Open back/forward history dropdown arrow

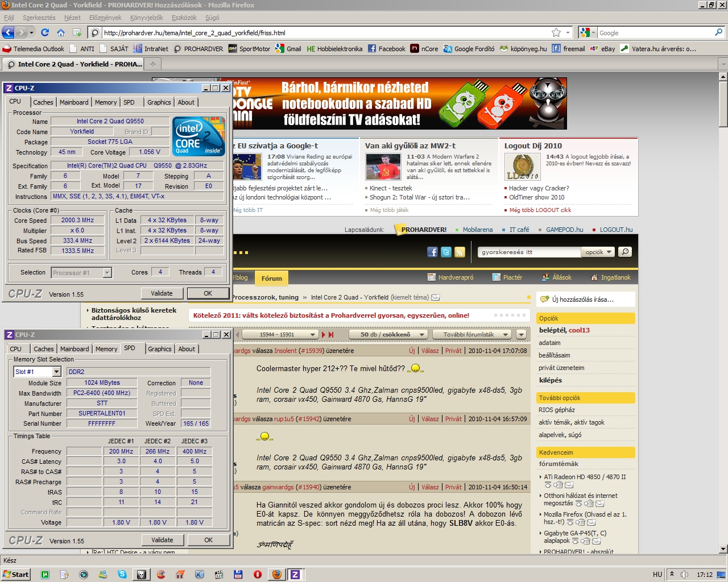(31, 32)
